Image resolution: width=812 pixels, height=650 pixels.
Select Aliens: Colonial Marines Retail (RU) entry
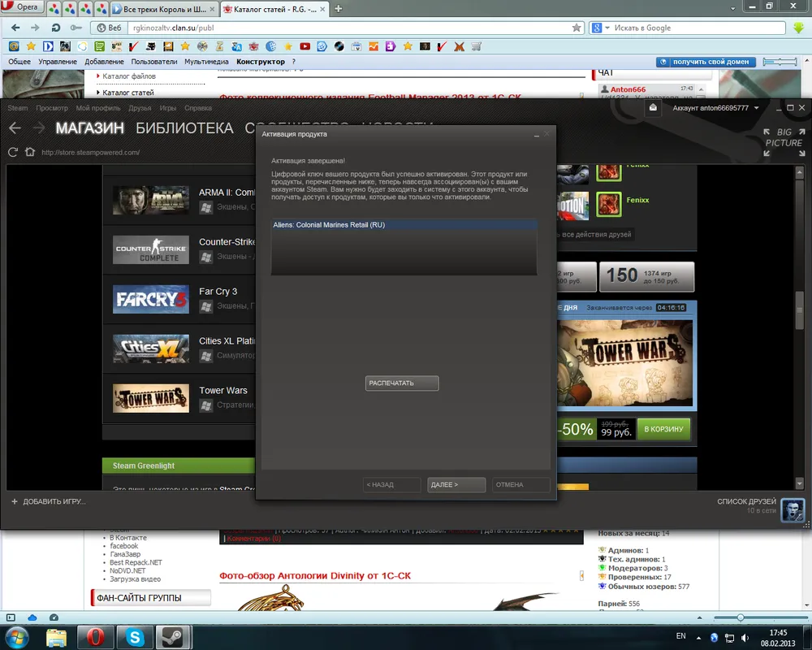pos(404,225)
